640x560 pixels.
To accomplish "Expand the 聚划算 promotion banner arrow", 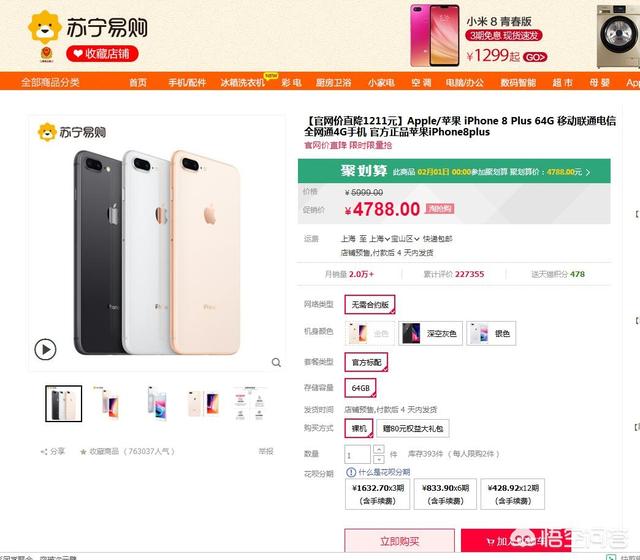I will pos(588,172).
